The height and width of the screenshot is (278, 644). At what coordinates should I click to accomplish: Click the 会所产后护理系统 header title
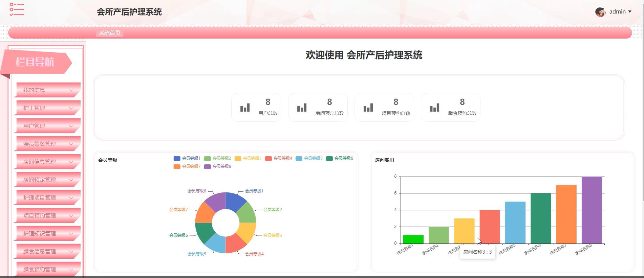(129, 12)
